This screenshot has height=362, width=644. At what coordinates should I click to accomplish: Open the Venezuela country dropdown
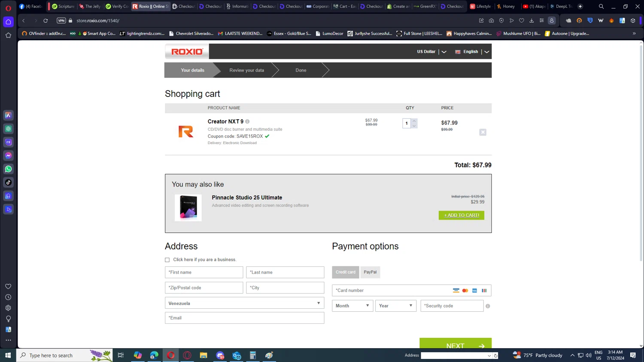[244, 303]
